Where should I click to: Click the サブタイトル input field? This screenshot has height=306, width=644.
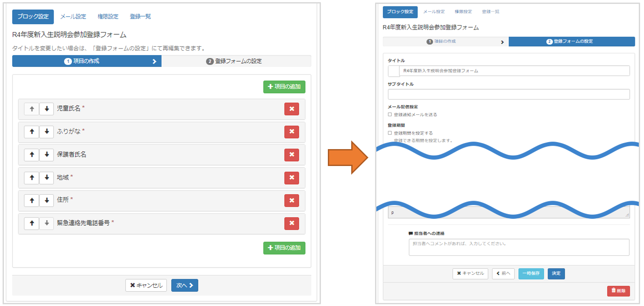click(508, 94)
